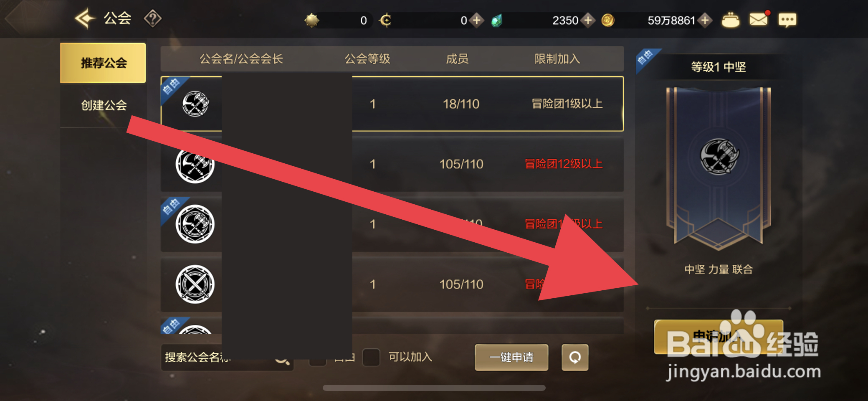Tap the refresh list icon button
This screenshot has width=868, height=401.
tap(575, 357)
